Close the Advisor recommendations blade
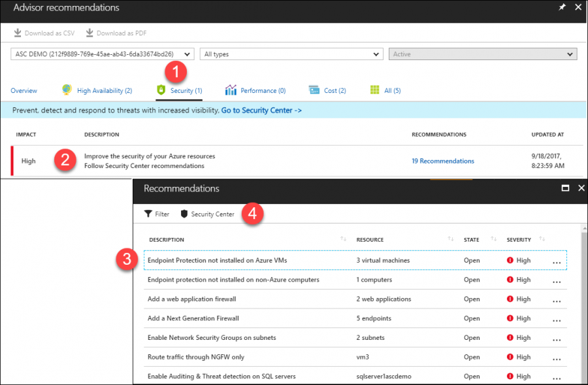Viewport: 588px width, 385px height. pyautogui.click(x=578, y=7)
